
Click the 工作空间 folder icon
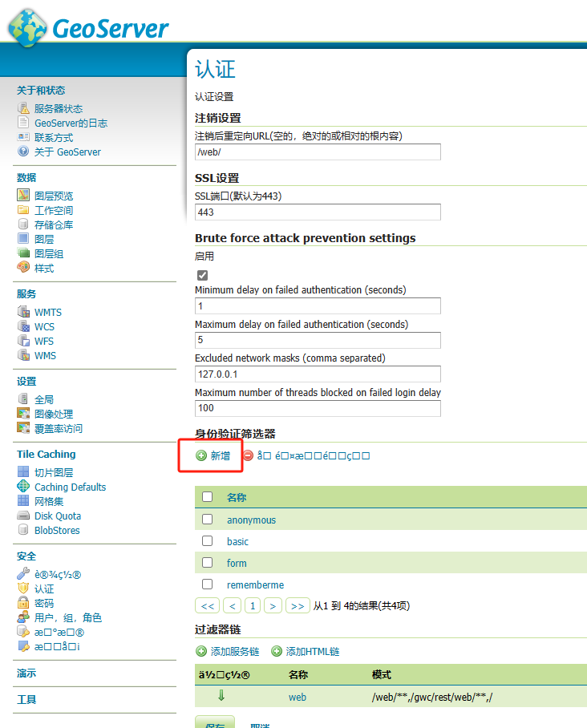[23, 210]
